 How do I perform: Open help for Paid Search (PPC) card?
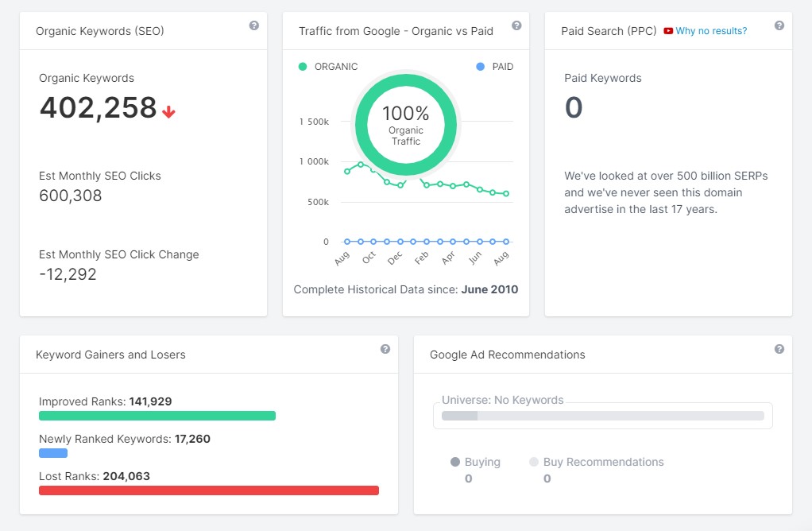coord(779,25)
